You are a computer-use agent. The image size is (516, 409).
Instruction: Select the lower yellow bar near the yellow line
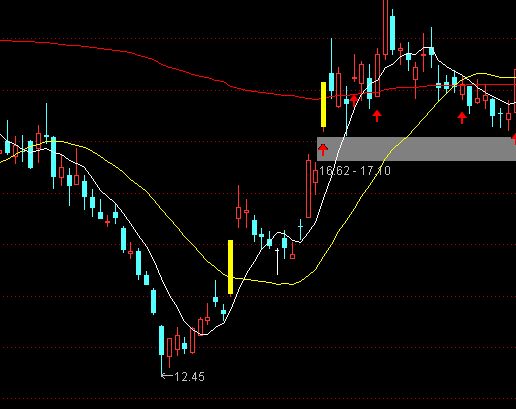(230, 267)
